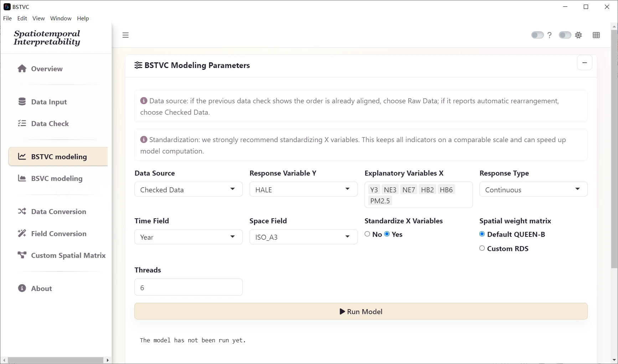Open the Overview page via home icon

(22, 68)
